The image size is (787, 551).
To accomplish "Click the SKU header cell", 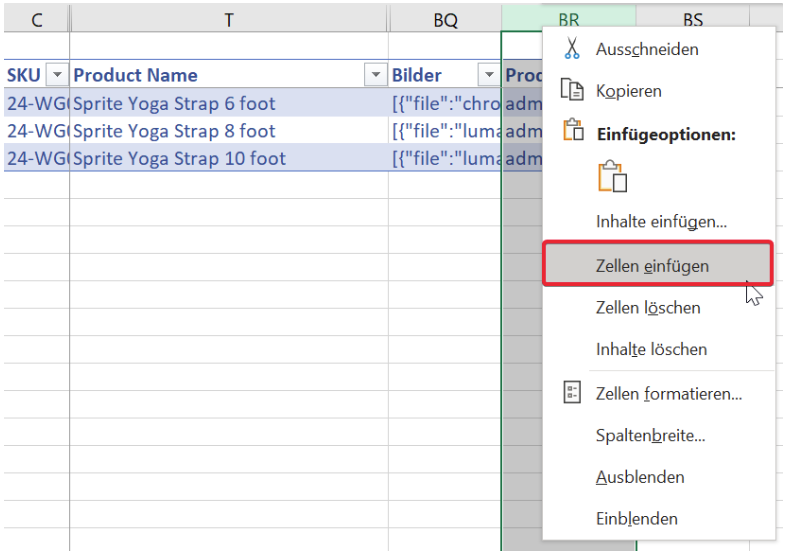I will [x=36, y=75].
